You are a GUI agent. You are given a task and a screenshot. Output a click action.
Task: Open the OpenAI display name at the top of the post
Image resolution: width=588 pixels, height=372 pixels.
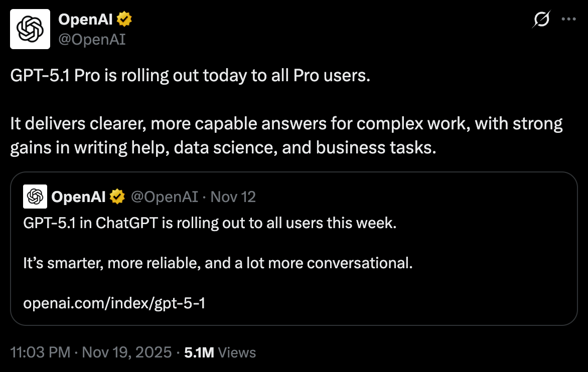(86, 20)
